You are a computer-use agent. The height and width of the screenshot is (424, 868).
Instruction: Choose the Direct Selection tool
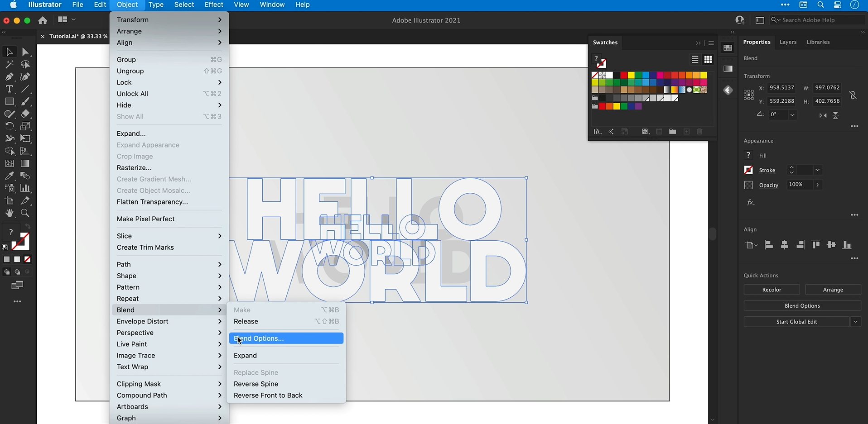(25, 52)
